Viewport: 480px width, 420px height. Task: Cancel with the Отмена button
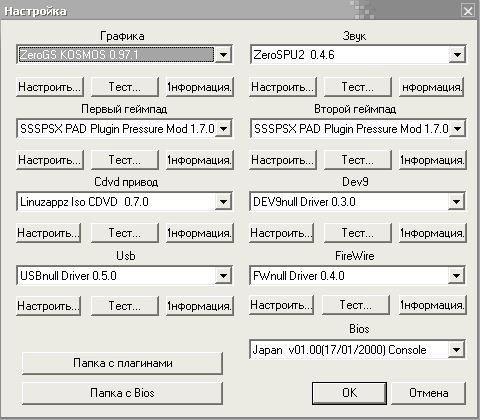click(x=428, y=393)
